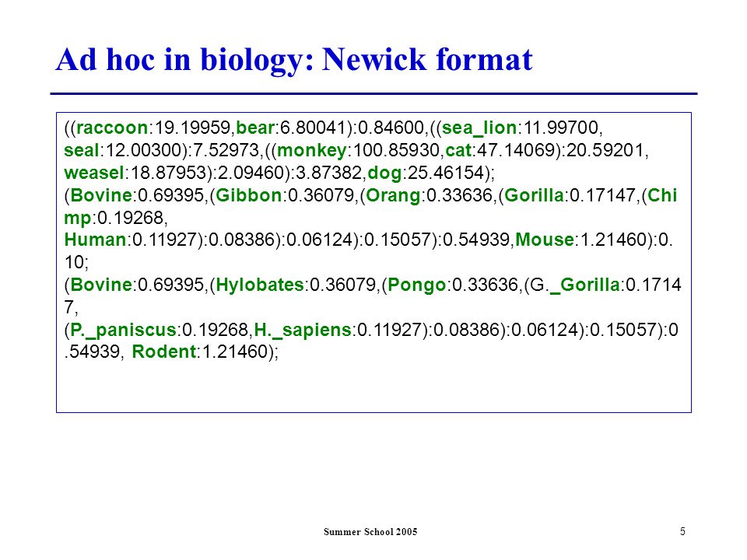Image resolution: width=747 pixels, height=560 pixels.
Task: Click the 'seal' taxon name
Action: click(x=82, y=150)
